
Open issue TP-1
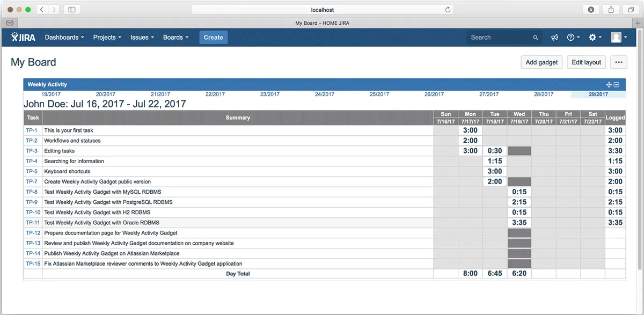click(x=32, y=130)
